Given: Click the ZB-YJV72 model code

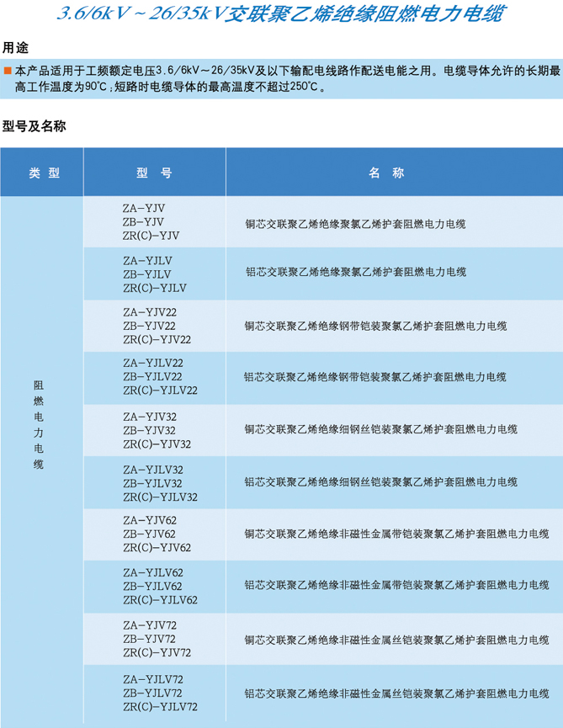Looking at the screenshot, I should [x=149, y=639].
